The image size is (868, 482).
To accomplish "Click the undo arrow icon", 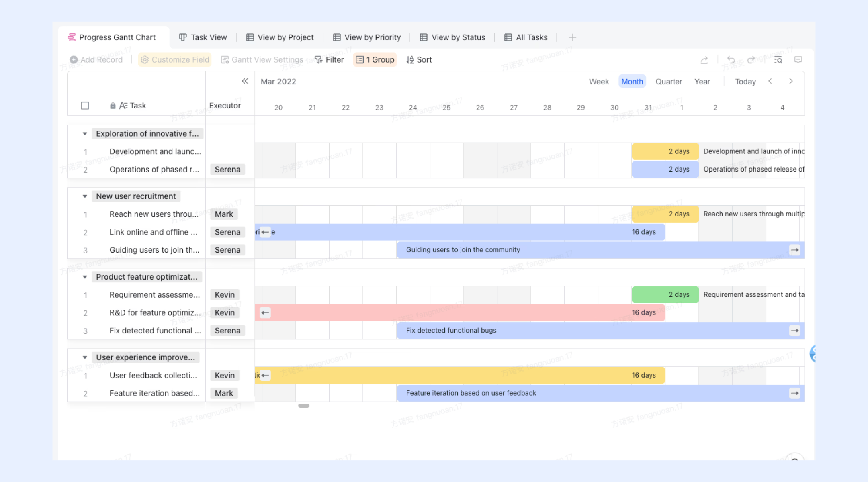I will (731, 60).
